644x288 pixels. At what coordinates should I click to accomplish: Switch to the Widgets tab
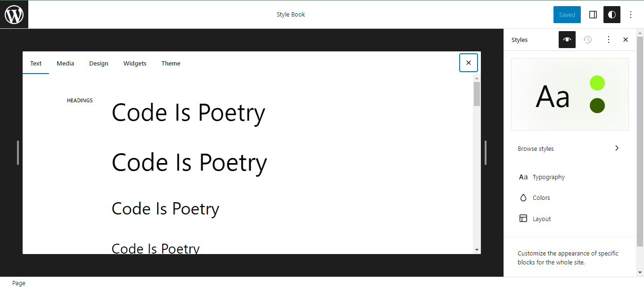pyautogui.click(x=135, y=63)
